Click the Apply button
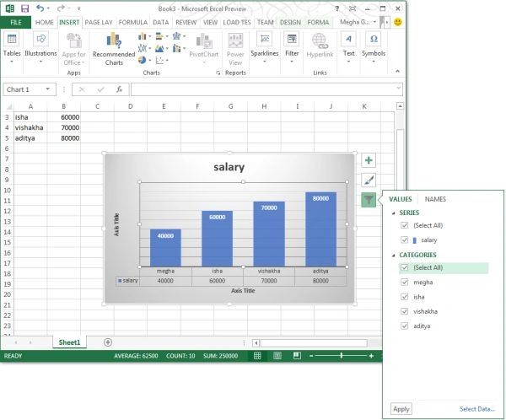Viewport: 506px width, 420px height. pyautogui.click(x=401, y=409)
